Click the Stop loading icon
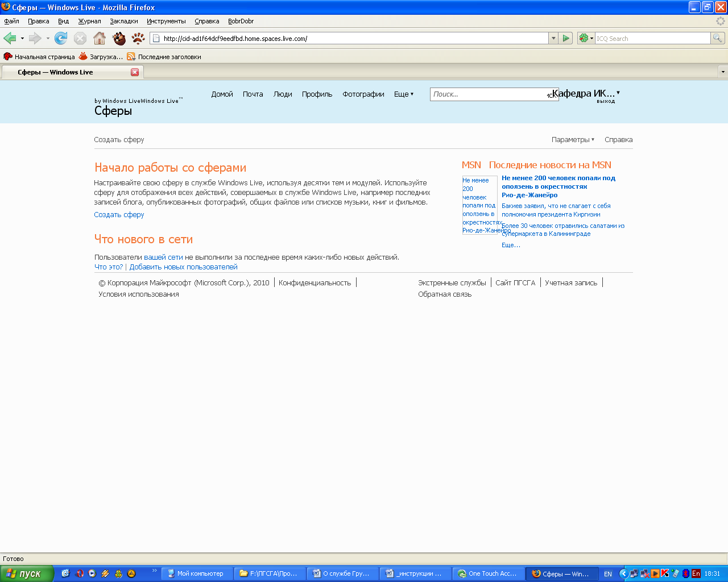Image resolution: width=728 pixels, height=582 pixels. click(80, 38)
